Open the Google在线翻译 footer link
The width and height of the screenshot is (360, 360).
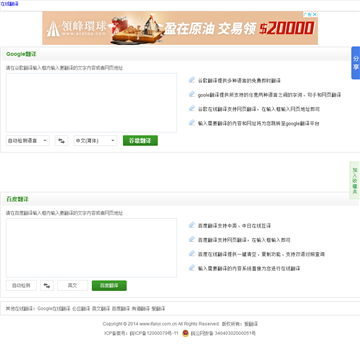click(54, 309)
